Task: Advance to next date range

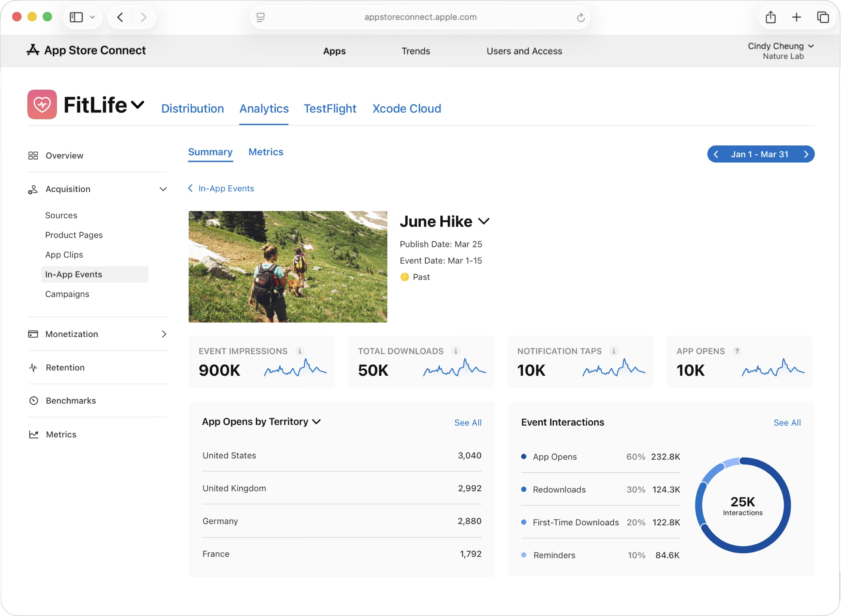Action: [x=806, y=154]
